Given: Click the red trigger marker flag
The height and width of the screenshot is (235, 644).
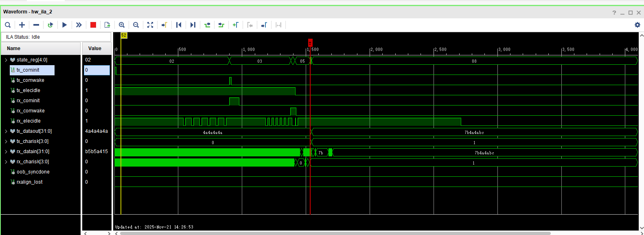Looking at the screenshot, I should pos(310,43).
